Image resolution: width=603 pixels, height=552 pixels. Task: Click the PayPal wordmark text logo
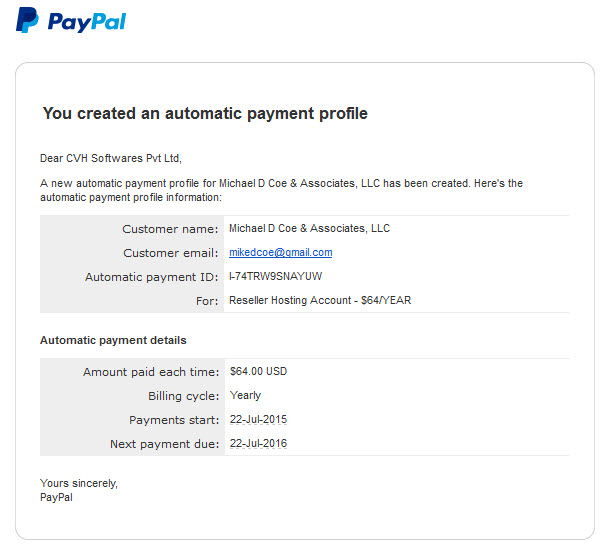[87, 22]
